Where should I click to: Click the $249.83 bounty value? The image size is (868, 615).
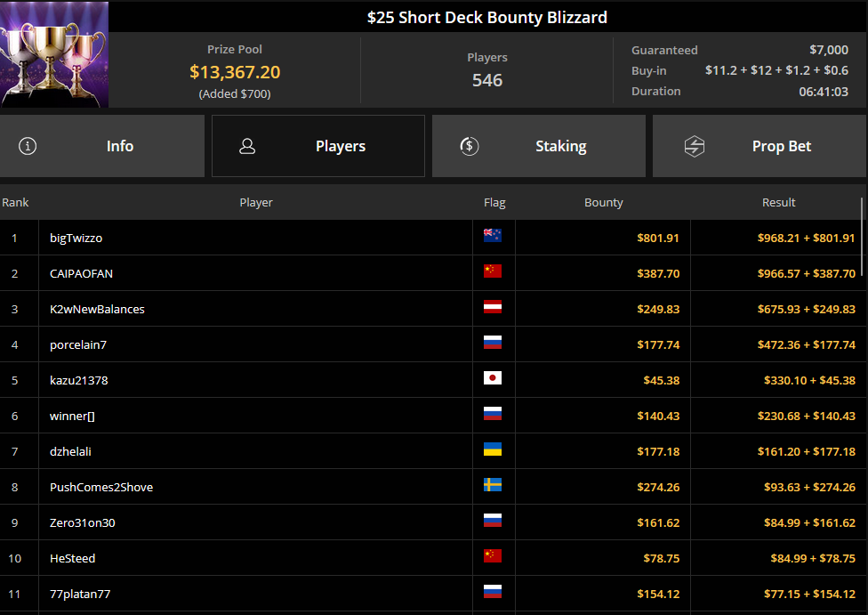(x=657, y=309)
